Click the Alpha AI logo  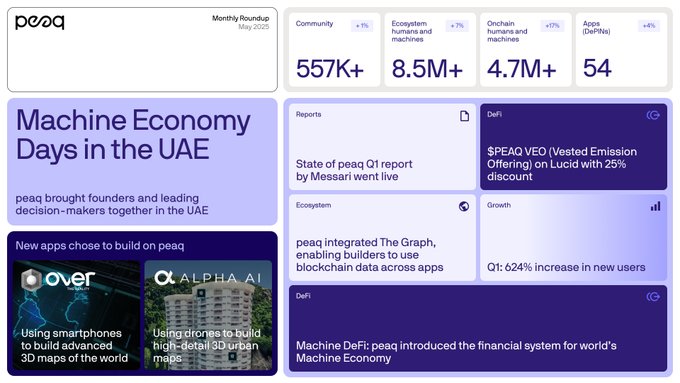click(208, 278)
